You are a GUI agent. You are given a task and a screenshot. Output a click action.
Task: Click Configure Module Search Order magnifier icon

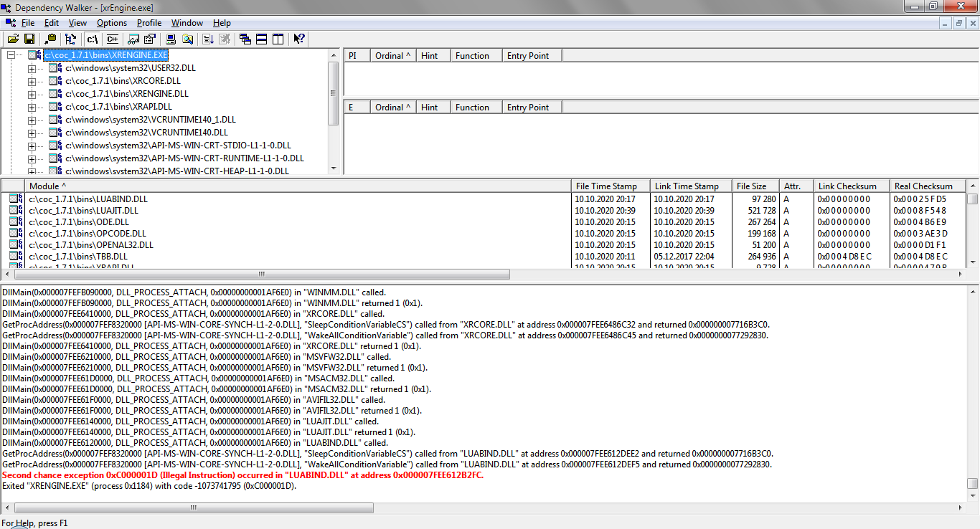[187, 39]
